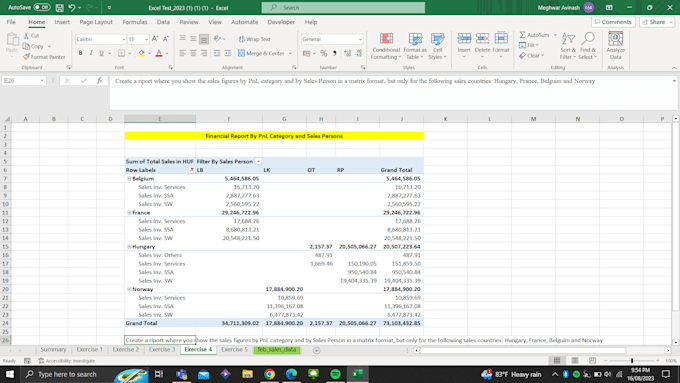Viewport: 680px width, 383px height.
Task: Click the Insert Function fx icon
Action: tap(99, 81)
